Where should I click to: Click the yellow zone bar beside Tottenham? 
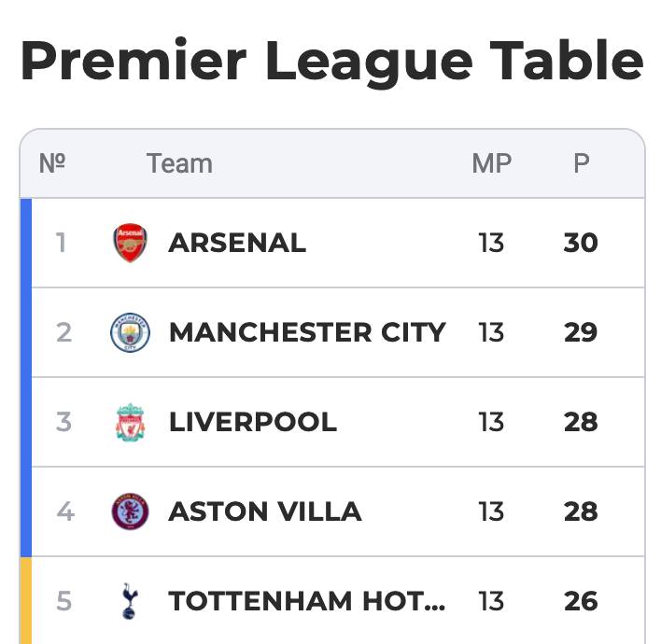click(x=26, y=601)
